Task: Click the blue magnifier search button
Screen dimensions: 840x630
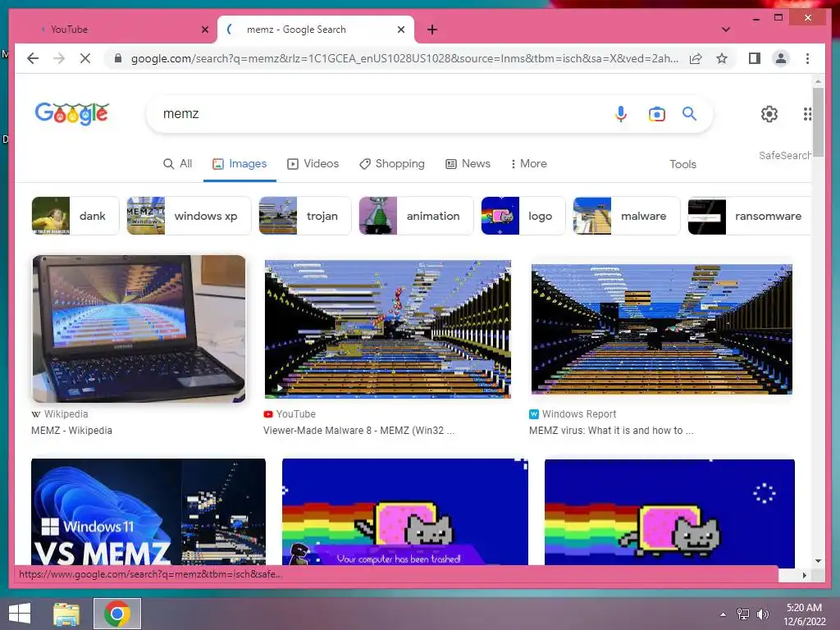Action: pyautogui.click(x=689, y=113)
